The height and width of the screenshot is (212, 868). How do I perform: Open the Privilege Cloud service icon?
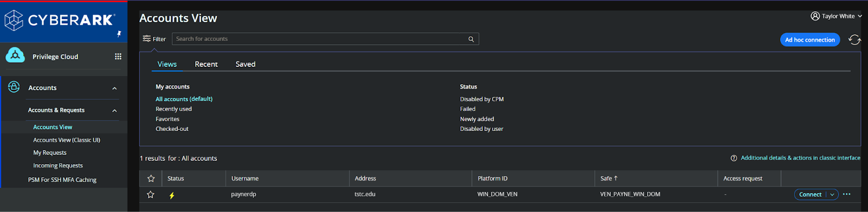(15, 55)
